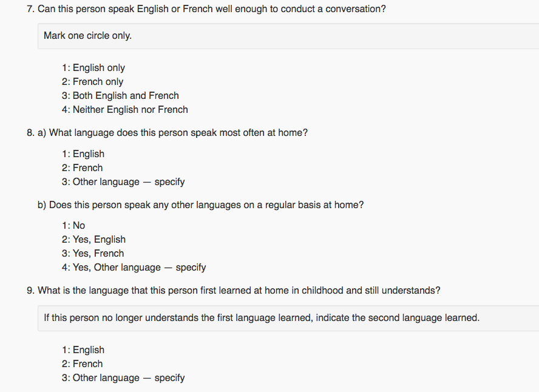Click question 7 text about conversation
The width and height of the screenshot is (539, 392).
pyautogui.click(x=206, y=9)
